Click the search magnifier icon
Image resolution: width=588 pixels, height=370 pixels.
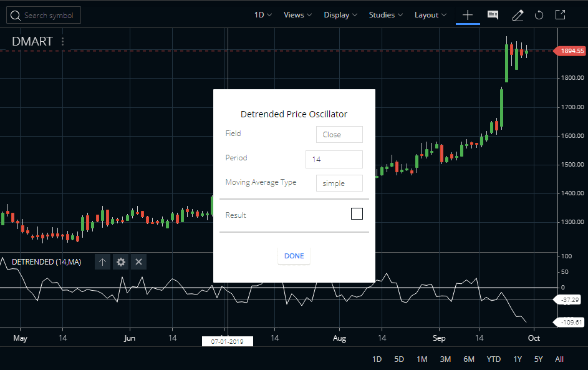point(16,16)
